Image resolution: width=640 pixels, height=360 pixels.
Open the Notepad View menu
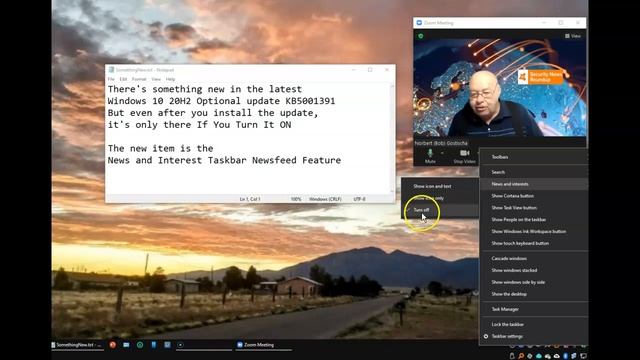156,79
